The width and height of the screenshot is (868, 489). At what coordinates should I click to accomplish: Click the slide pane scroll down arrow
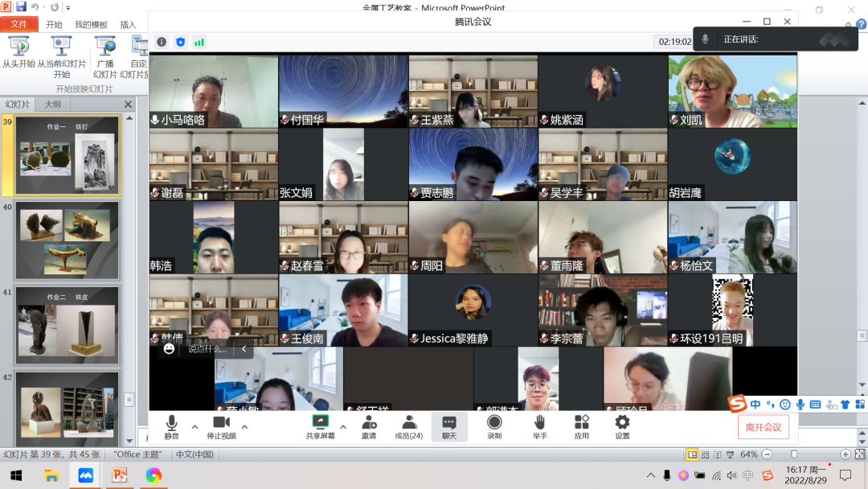click(129, 441)
